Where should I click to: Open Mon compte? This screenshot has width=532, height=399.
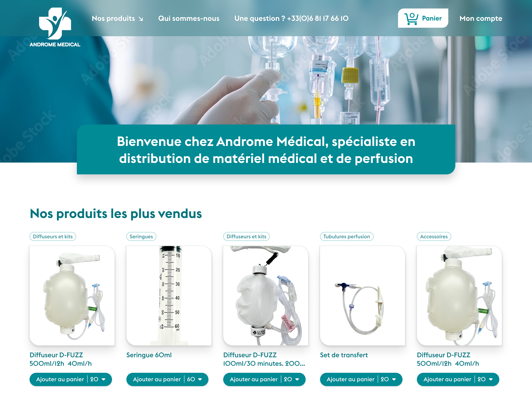(x=480, y=18)
